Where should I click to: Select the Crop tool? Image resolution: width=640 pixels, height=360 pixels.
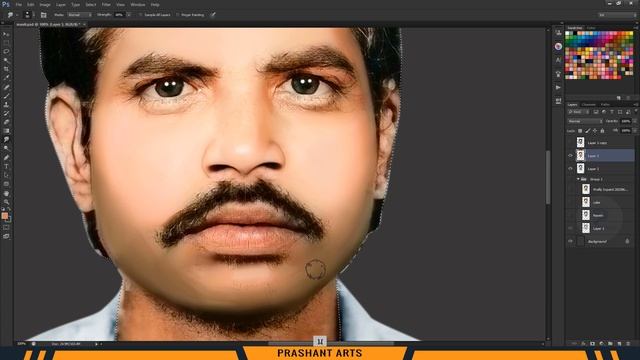pos(6,69)
